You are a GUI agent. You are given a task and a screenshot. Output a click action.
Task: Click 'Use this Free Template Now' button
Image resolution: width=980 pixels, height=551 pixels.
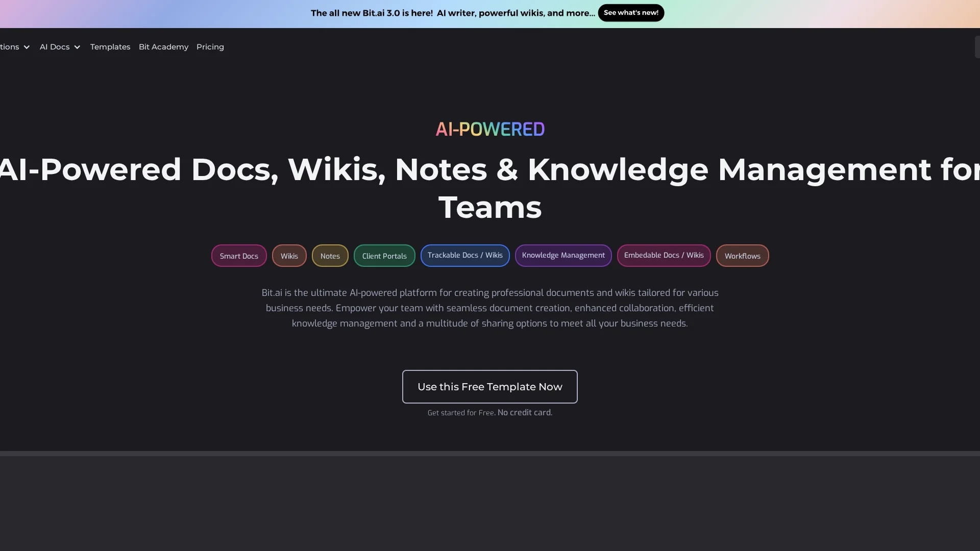(490, 387)
